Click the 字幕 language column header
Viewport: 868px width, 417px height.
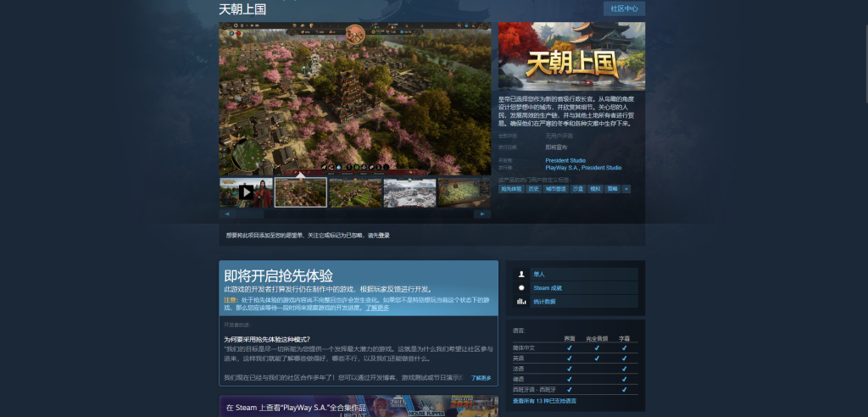624,338
